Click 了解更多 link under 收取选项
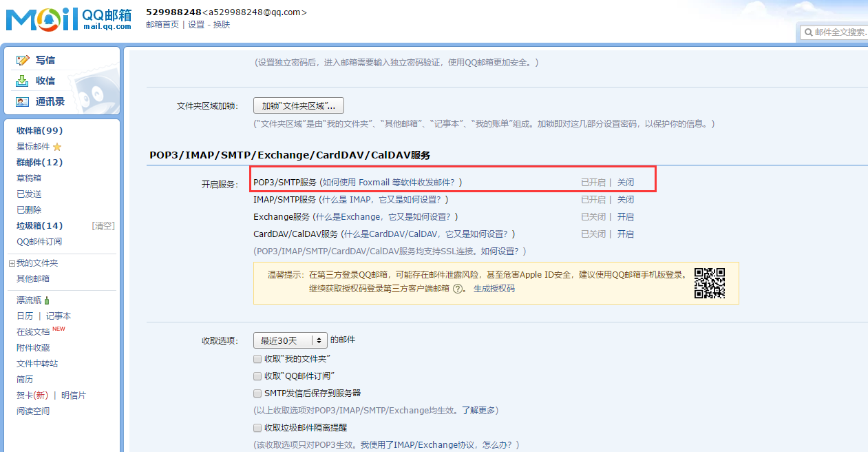The image size is (868, 452). pyautogui.click(x=478, y=411)
